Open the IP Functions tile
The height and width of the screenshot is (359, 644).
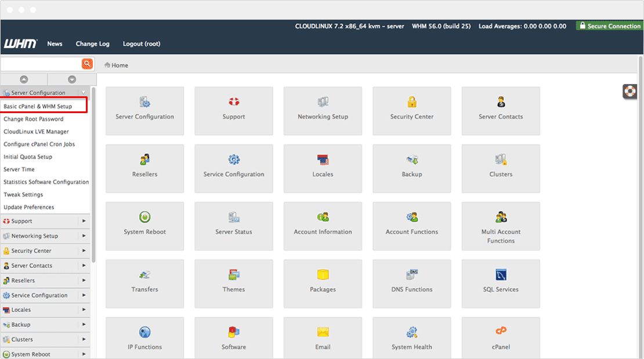[x=144, y=338]
